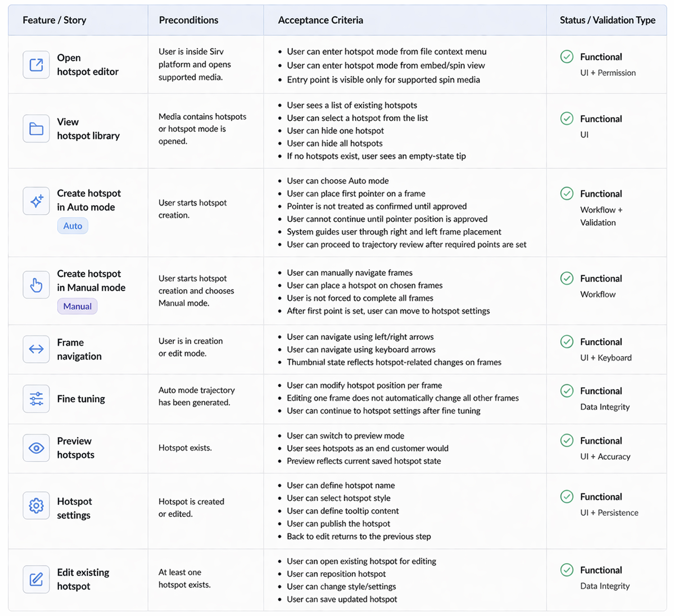Click the Preconditions column header
Viewport: 674px width, 616px height.
(x=189, y=20)
